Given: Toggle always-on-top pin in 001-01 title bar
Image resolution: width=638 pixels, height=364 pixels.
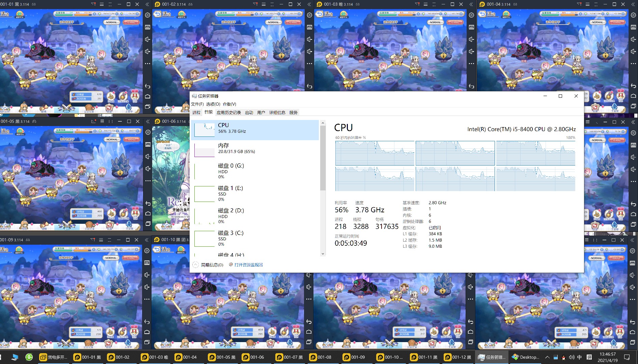Looking at the screenshot, I should (93, 4).
